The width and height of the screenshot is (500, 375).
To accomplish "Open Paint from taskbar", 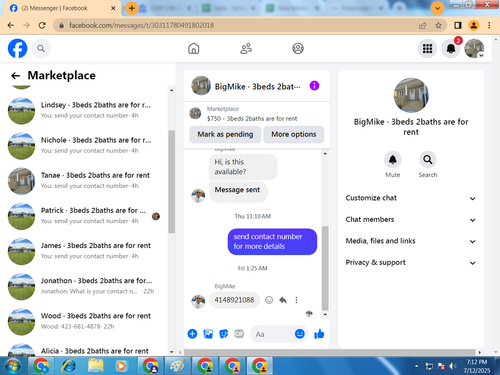I will coord(177,366).
